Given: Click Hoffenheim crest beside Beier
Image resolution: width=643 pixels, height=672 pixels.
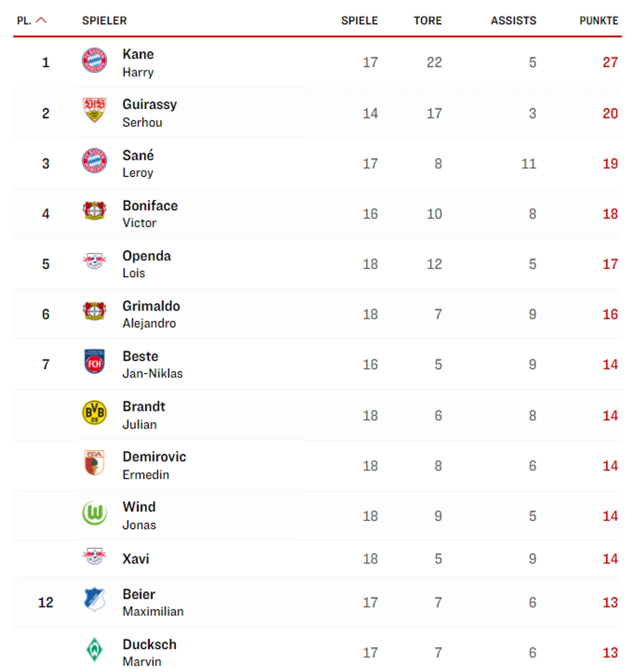Looking at the screenshot, I should pyautogui.click(x=94, y=599).
